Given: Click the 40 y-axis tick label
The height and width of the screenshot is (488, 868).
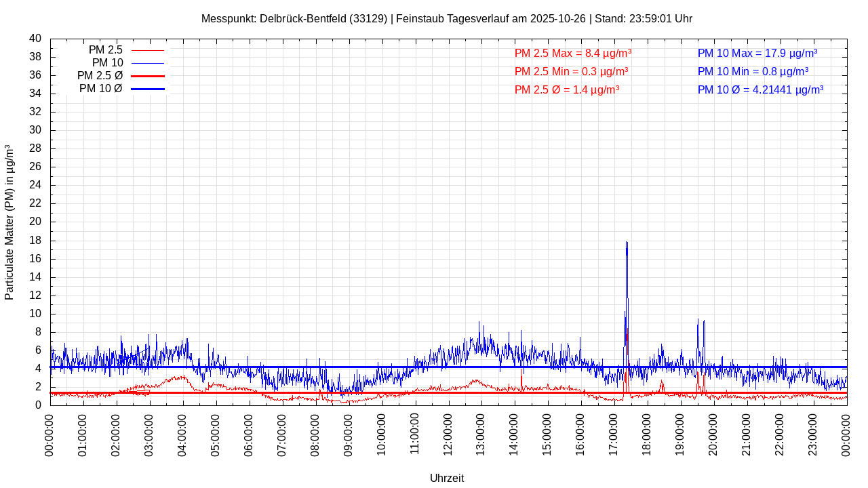Looking at the screenshot, I should [x=35, y=39].
